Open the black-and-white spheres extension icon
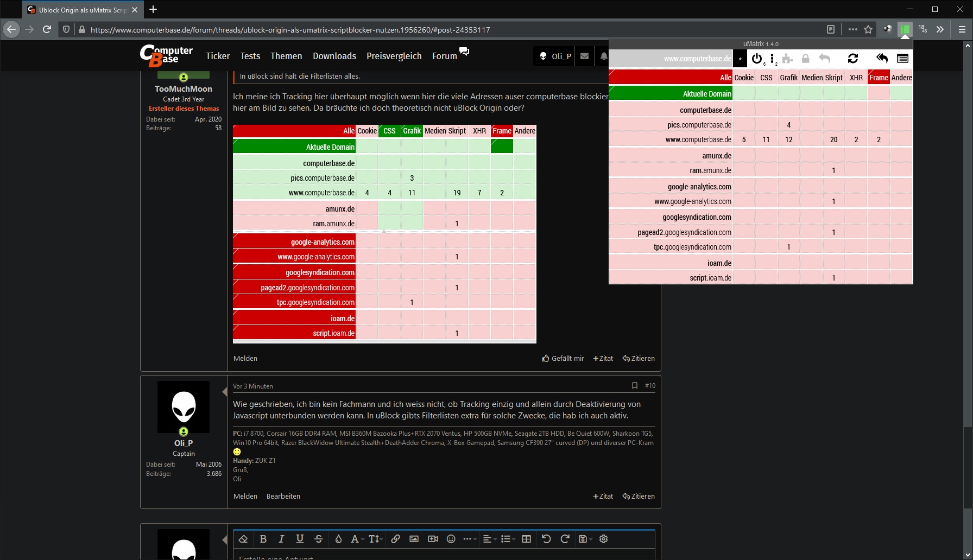This screenshot has width=973, height=560. (887, 29)
